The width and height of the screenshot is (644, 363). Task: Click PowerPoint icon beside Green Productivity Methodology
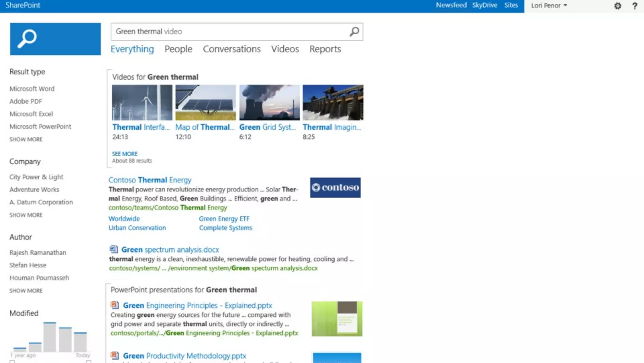click(x=114, y=355)
